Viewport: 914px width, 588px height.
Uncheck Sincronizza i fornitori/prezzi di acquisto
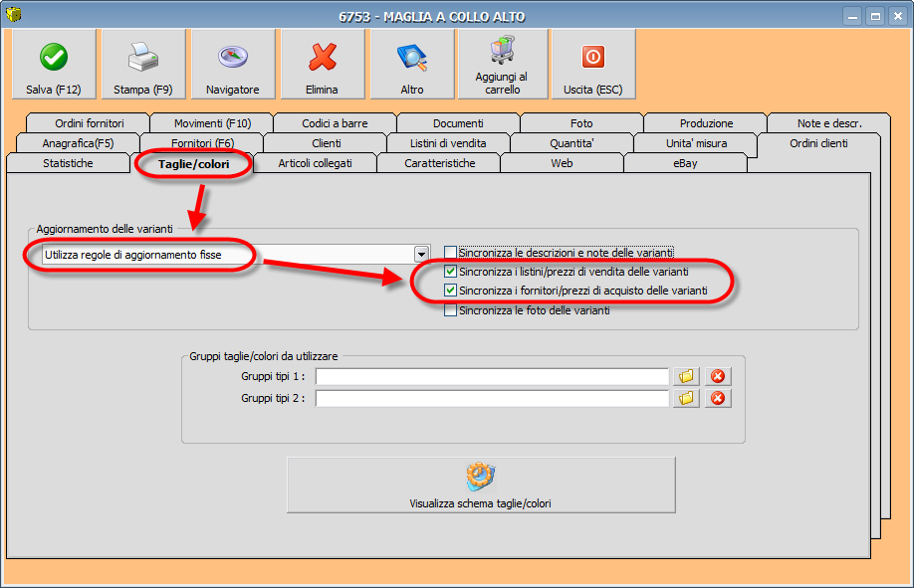[450, 291]
